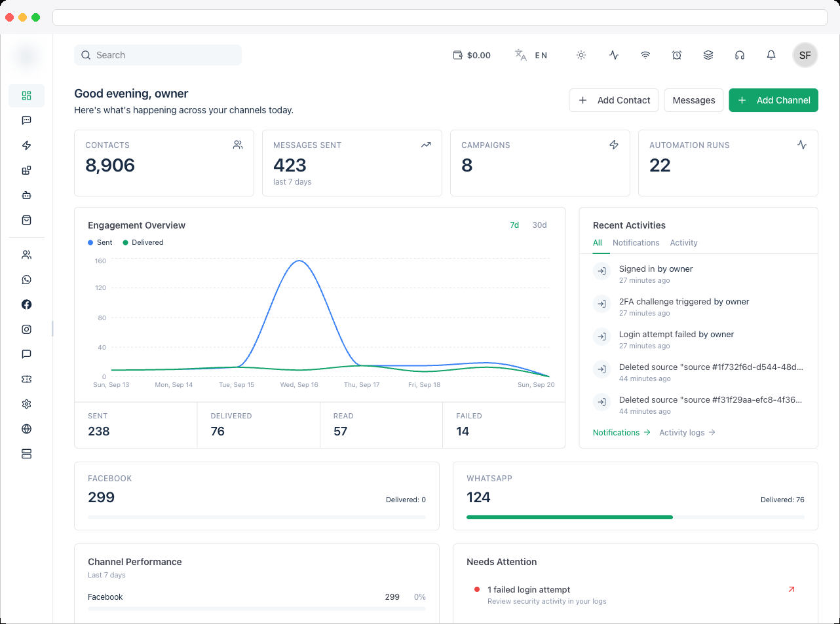This screenshot has width=840, height=624.
Task: Open the activity pulse icon in header
Action: pyautogui.click(x=614, y=55)
